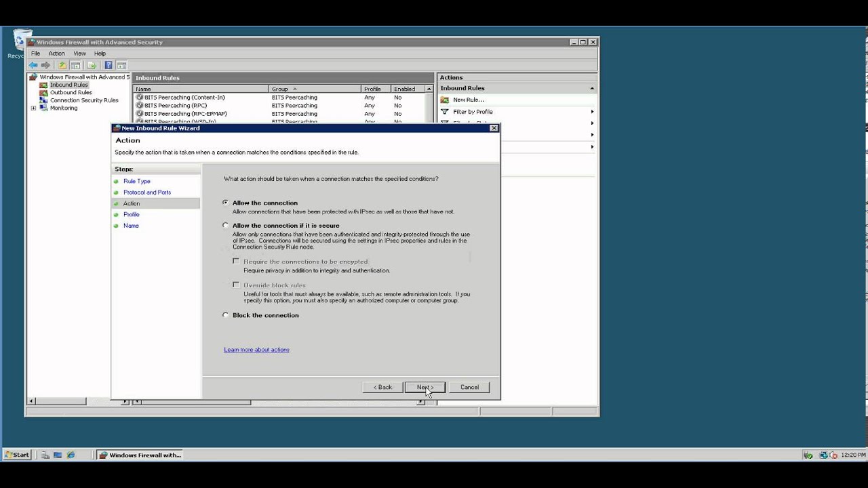Click the status icon of BITS Peercaching (RPC)
This screenshot has width=868, height=488.
click(139, 105)
